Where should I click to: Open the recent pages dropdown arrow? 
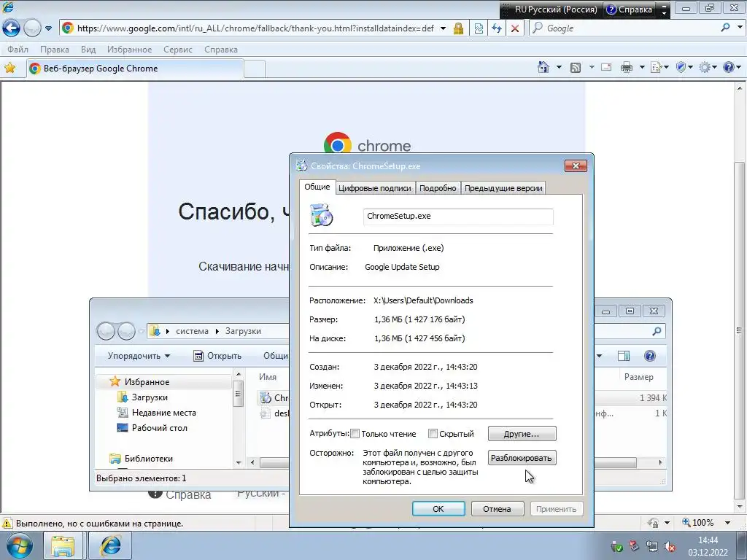(48, 28)
